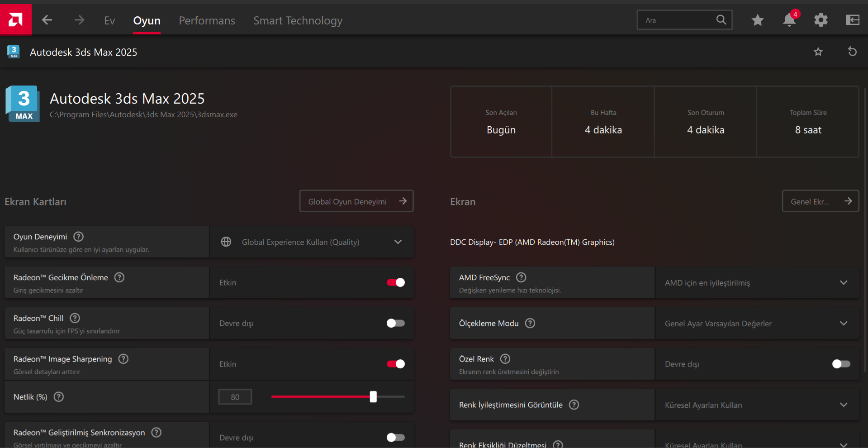
Task: Show help for Radeon Chill
Action: click(75, 318)
